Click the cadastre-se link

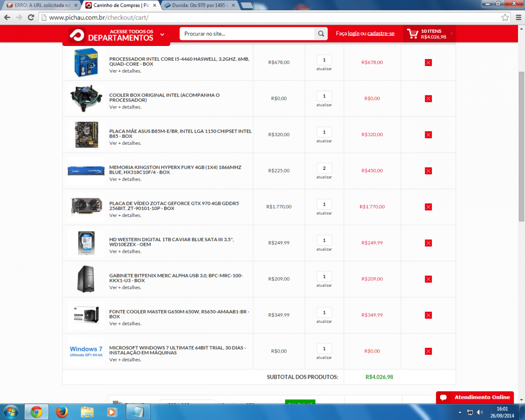click(381, 34)
